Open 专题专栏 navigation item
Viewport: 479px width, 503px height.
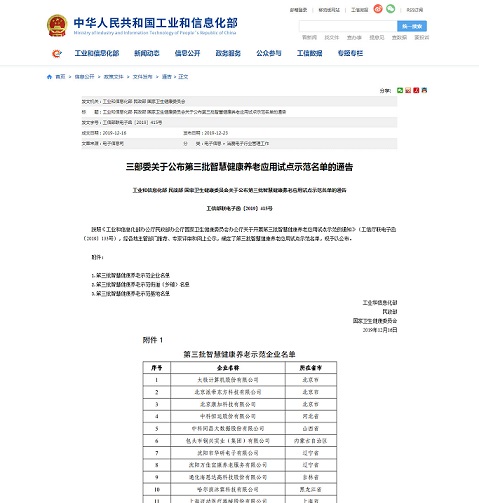pos(350,53)
